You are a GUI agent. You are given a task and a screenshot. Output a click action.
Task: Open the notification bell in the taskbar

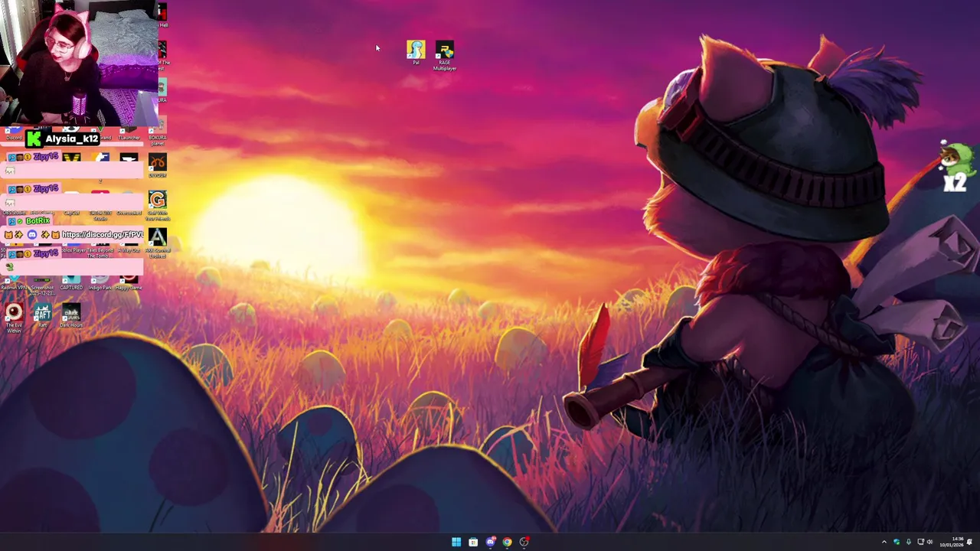click(x=970, y=542)
